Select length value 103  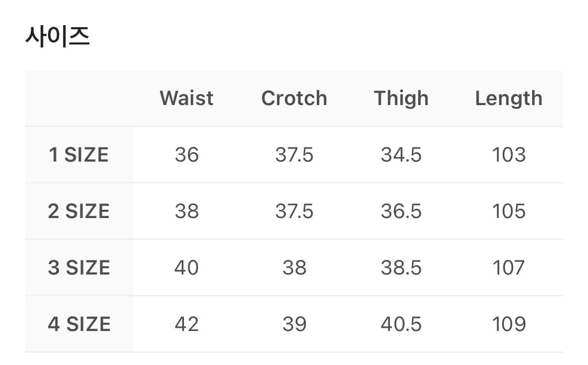pos(509,155)
